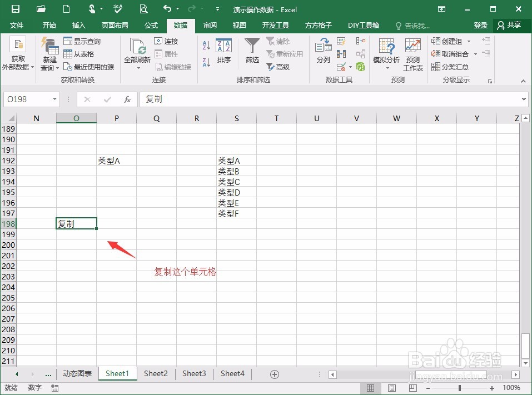Undo the last action
Viewport: 532px width, 395px height.
click(167, 8)
